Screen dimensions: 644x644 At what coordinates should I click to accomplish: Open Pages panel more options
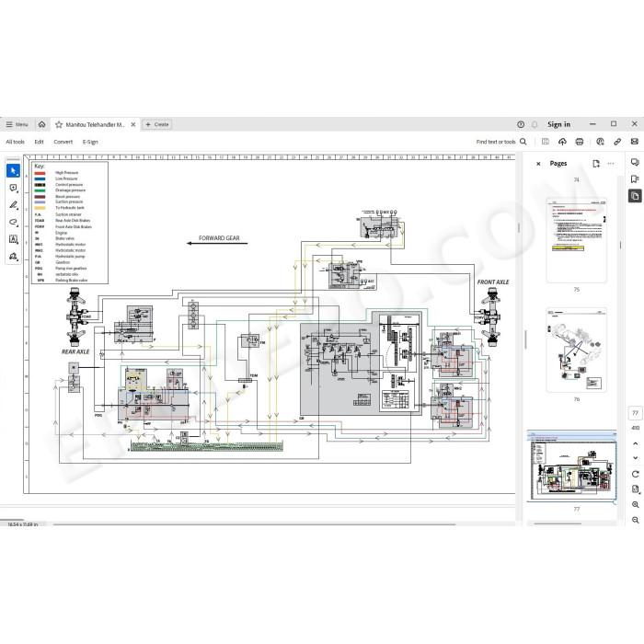pyautogui.click(x=611, y=164)
